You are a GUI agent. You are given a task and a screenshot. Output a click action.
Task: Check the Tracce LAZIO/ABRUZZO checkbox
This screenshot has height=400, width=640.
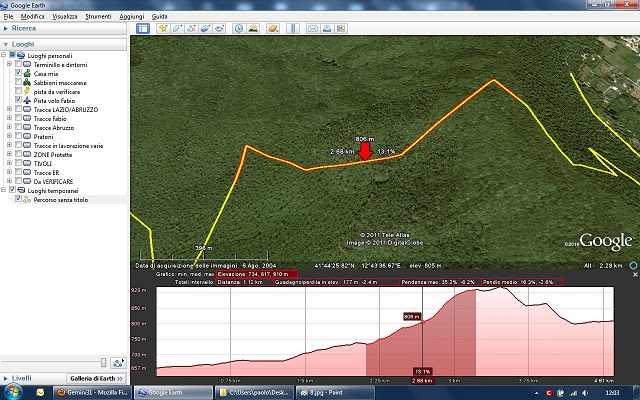pos(18,109)
